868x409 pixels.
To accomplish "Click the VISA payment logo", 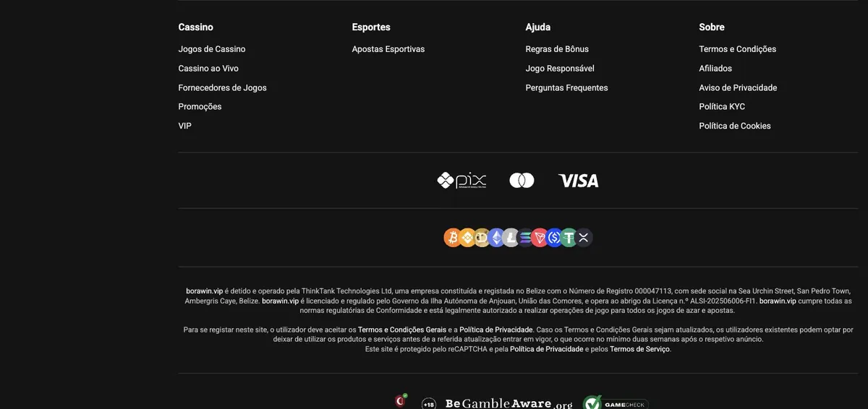I will (x=579, y=181).
